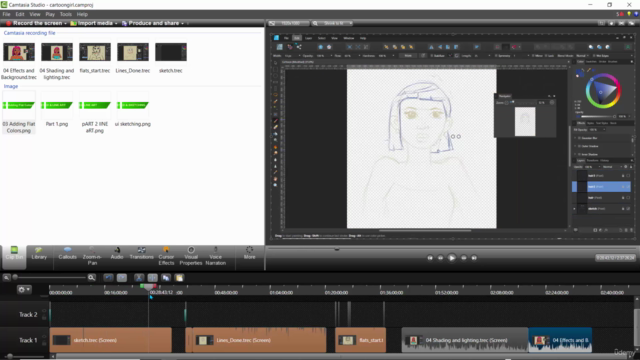Open the Transitions tool
Image resolution: width=640 pixels, height=360 pixels.
(x=141, y=253)
